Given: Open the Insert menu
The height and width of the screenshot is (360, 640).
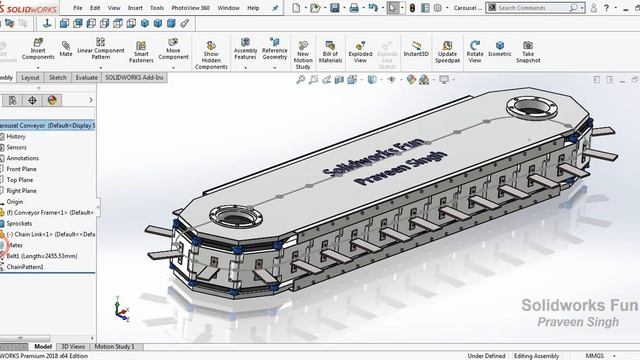Looking at the screenshot, I should (135, 8).
